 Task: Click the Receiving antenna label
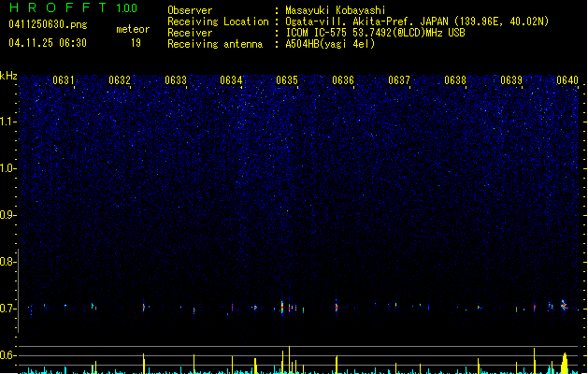[215, 44]
